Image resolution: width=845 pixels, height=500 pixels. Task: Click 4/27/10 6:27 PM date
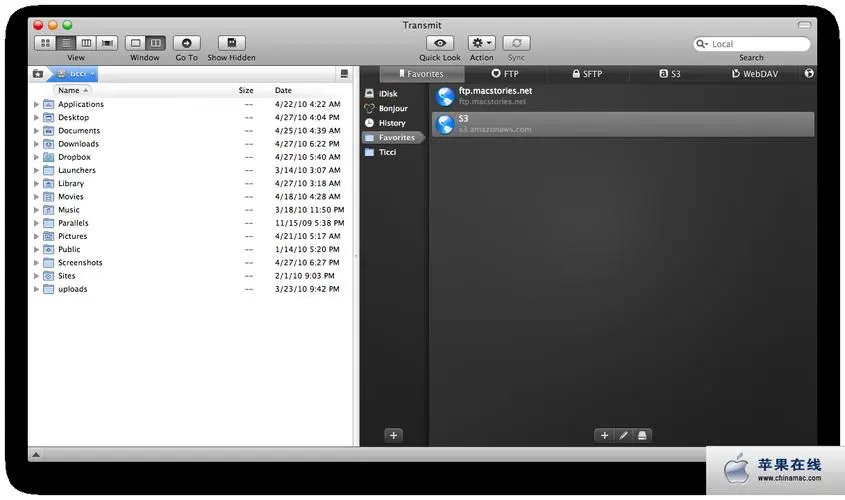pyautogui.click(x=307, y=262)
